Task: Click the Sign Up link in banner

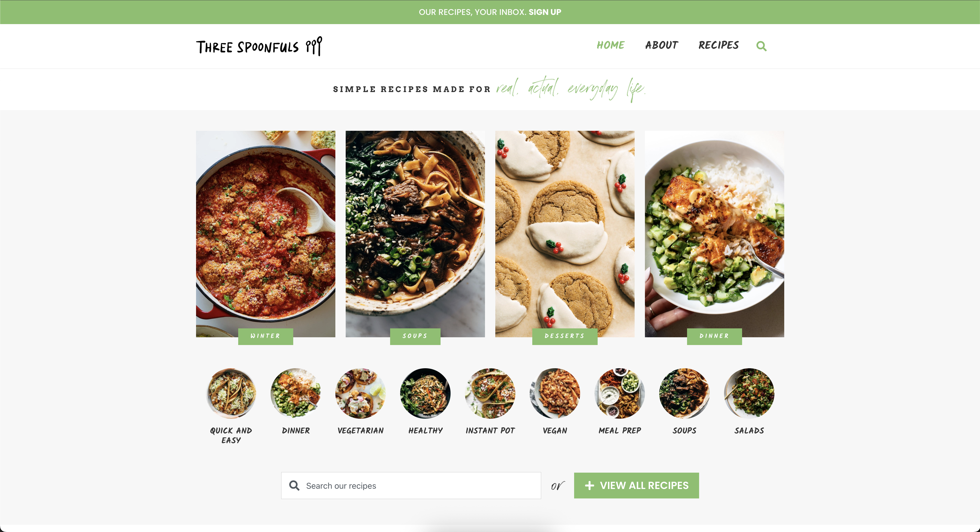Action: (545, 12)
